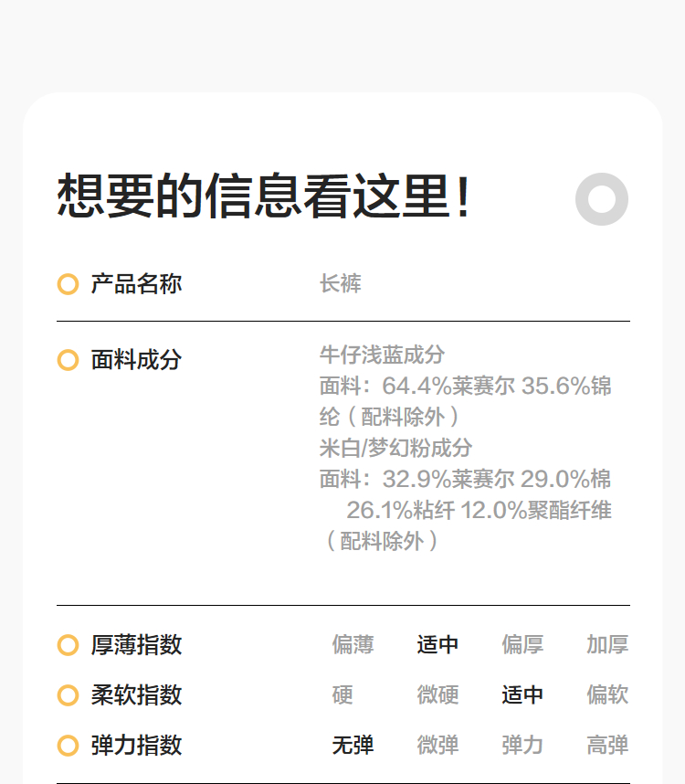Select 适中 in the 柔软指数 row
The width and height of the screenshot is (685, 784).
coord(522,695)
